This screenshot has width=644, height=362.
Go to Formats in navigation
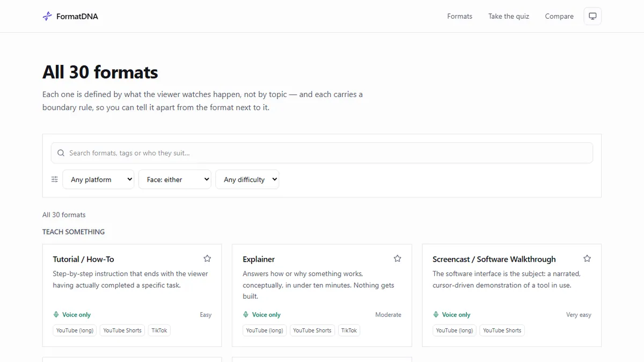[x=460, y=16]
